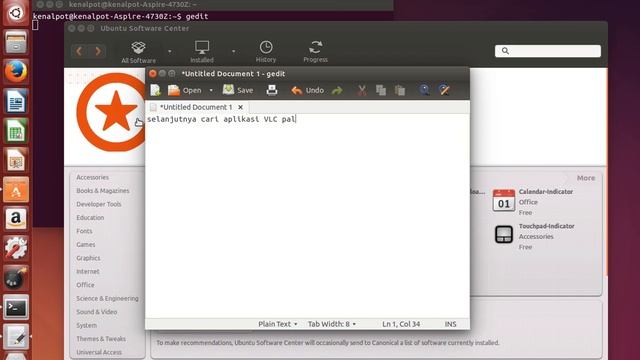Go back in Ubuntu Software Center

pyautogui.click(x=79, y=51)
